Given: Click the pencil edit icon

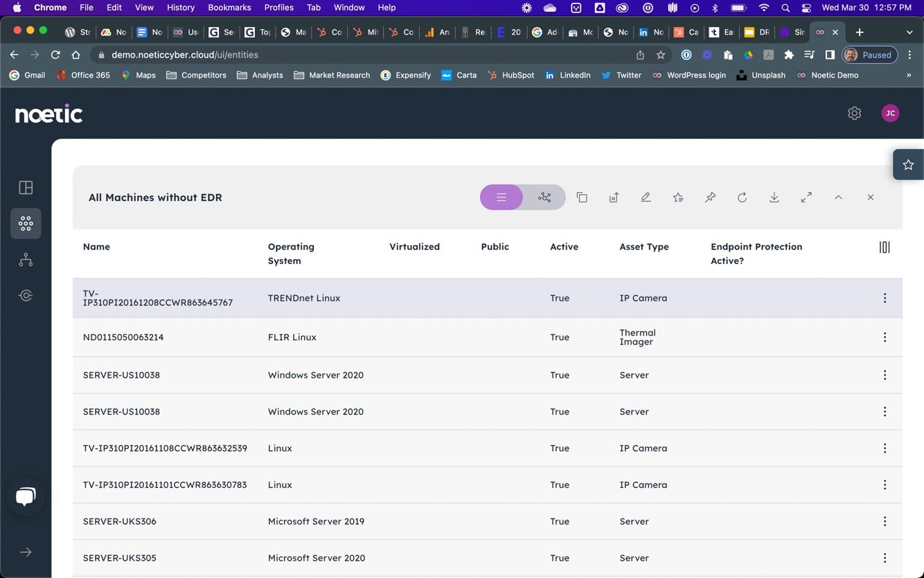Looking at the screenshot, I should (646, 198).
